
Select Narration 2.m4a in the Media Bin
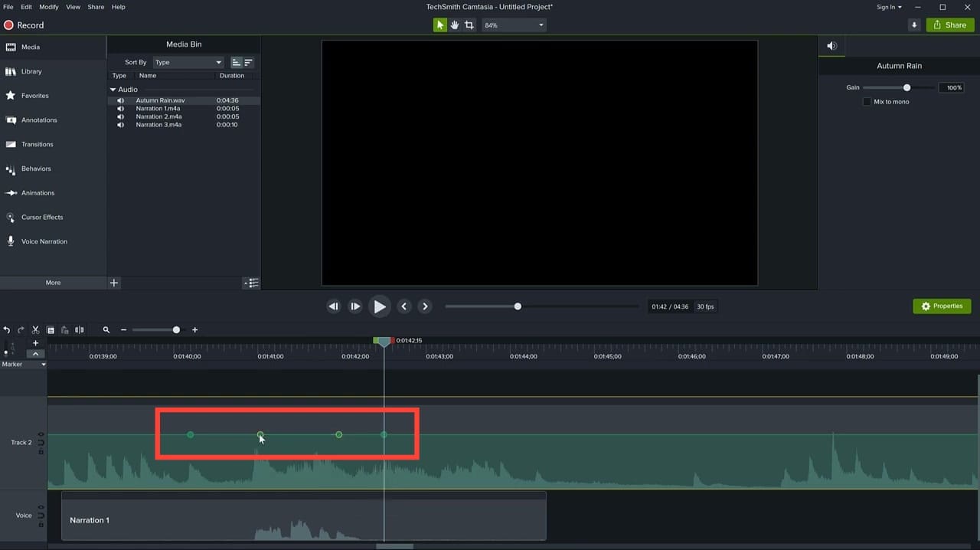pyautogui.click(x=158, y=116)
